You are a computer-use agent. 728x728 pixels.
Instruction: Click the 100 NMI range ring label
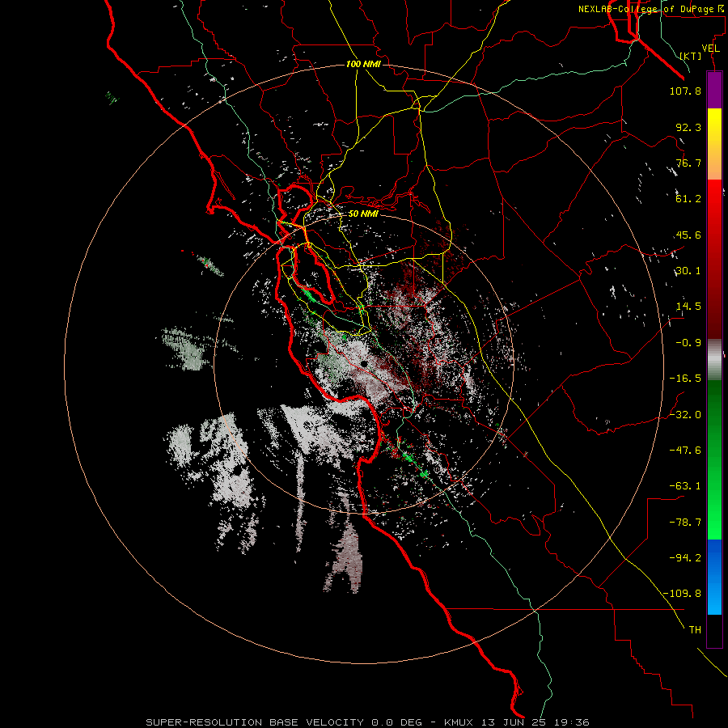click(363, 64)
